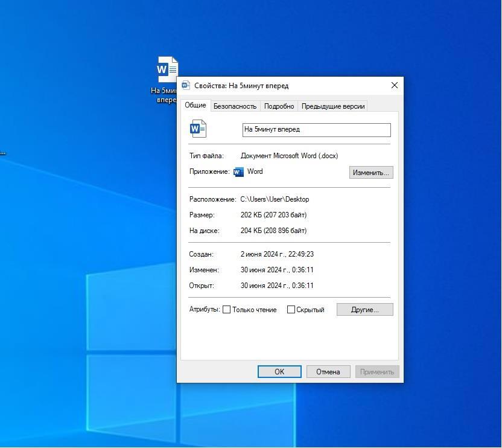Click the dialog title text Свойства: На 5минут вперед

241,86
